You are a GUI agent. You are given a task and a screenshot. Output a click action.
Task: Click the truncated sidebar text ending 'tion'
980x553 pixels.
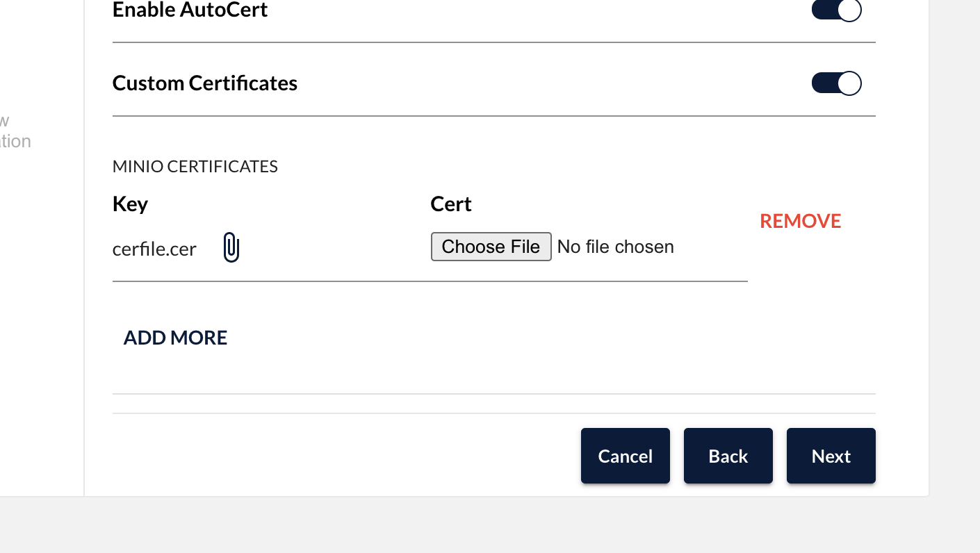15,141
